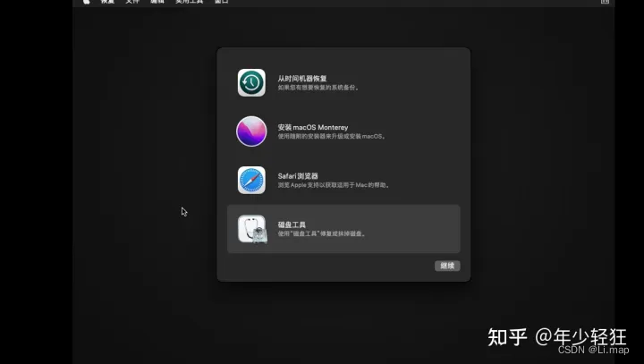Select the Disk Utility stethoscope icon
Screen dimensions: 644x364
tap(252, 229)
